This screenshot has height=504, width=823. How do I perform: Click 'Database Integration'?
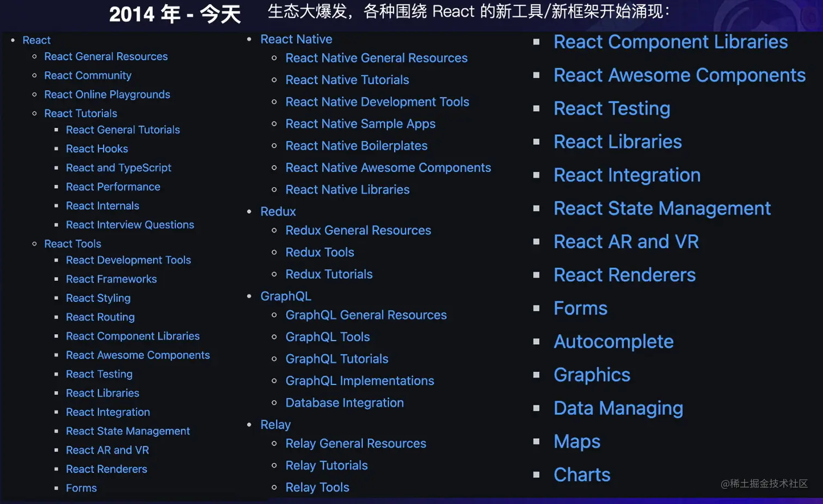[x=344, y=403]
